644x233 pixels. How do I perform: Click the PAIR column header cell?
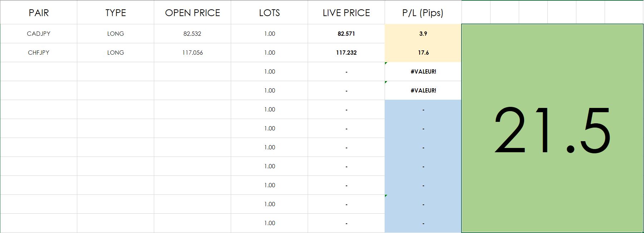39,13
